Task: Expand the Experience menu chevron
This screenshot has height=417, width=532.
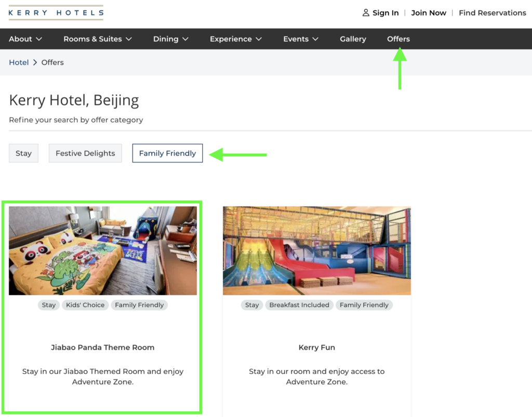Action: point(259,39)
